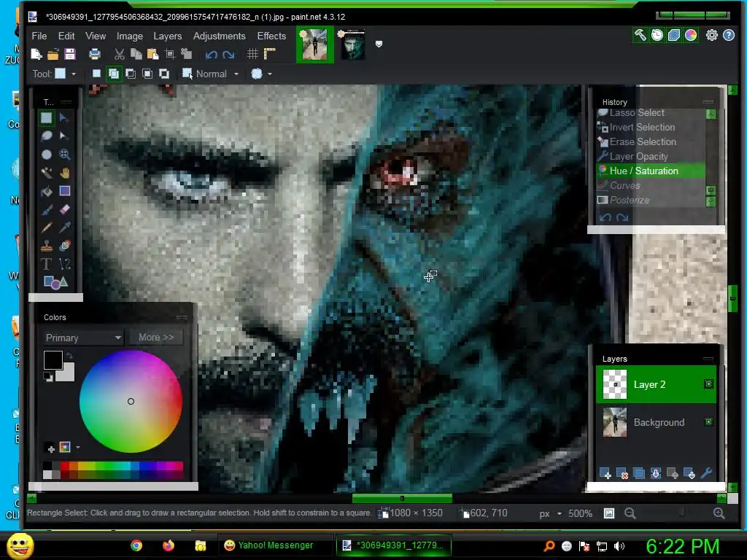Toggle the History window clock button
The height and width of the screenshot is (560, 747).
657,35
